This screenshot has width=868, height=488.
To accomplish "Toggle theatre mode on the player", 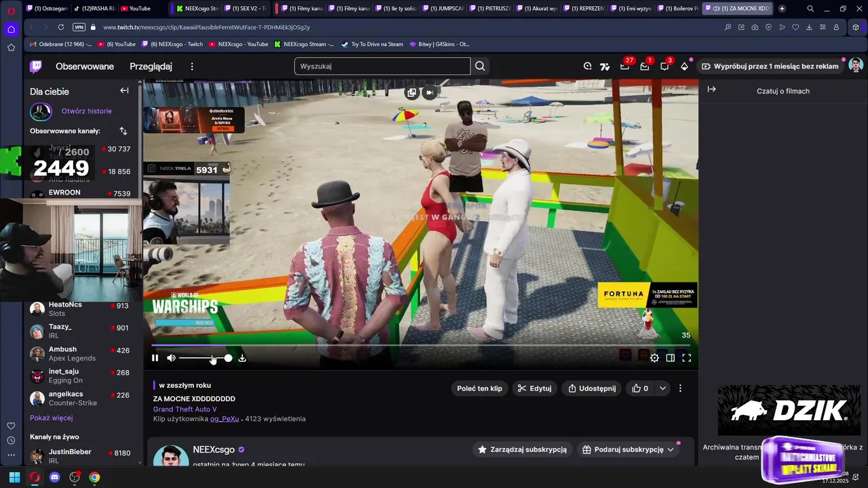I will pos(670,358).
